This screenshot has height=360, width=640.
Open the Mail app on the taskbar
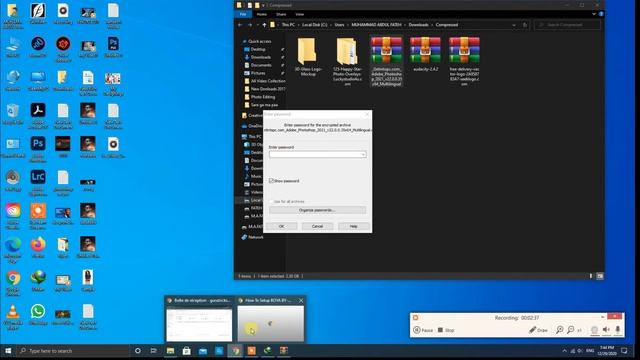click(x=203, y=351)
